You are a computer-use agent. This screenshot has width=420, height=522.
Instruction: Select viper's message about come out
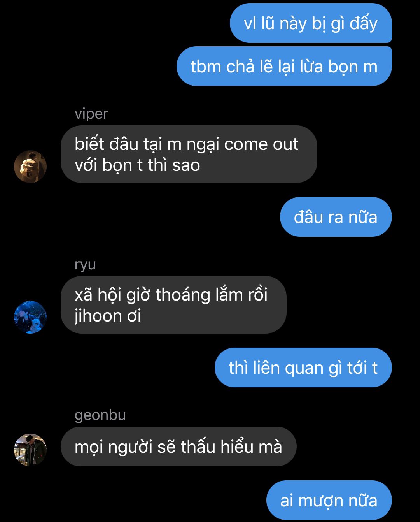coord(189,154)
